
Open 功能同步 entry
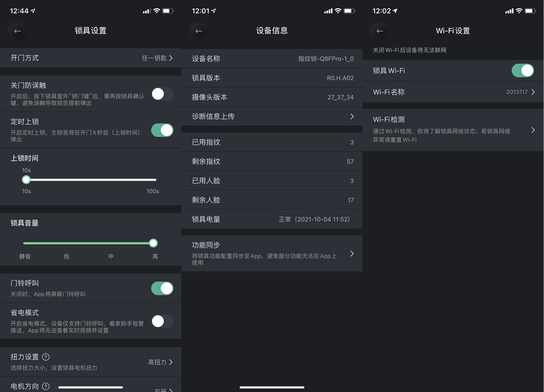click(x=272, y=253)
